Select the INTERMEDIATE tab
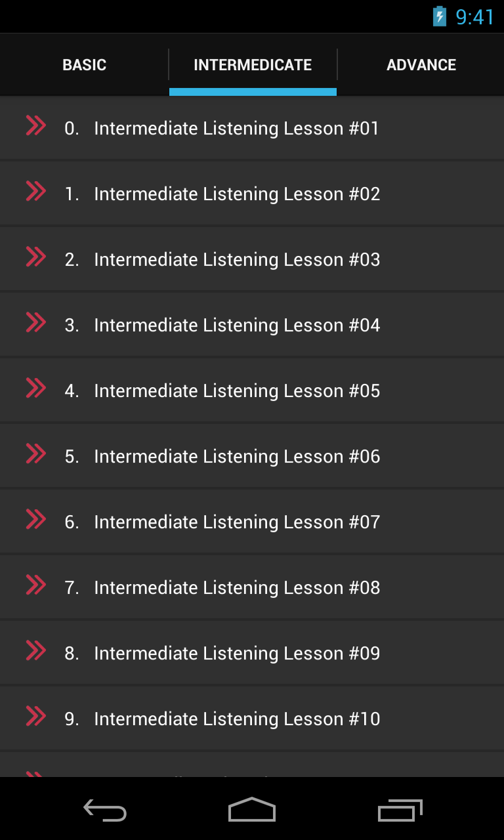Screen dimensions: 504x840 [x=253, y=65]
